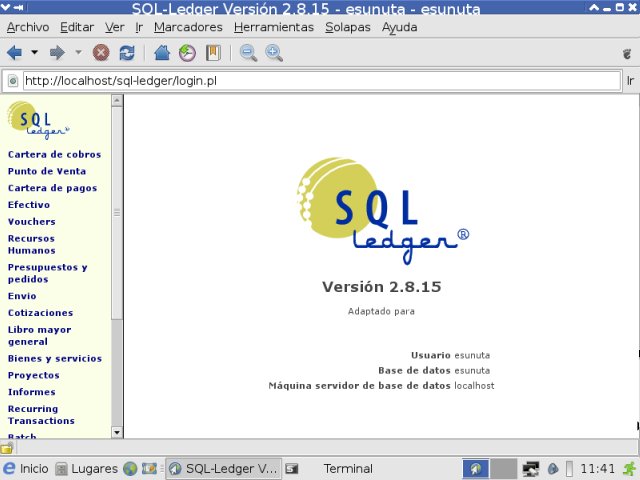This screenshot has width=640, height=480.
Task: Click the sidebar vertical scrollbar thumb
Action: pos(117,213)
